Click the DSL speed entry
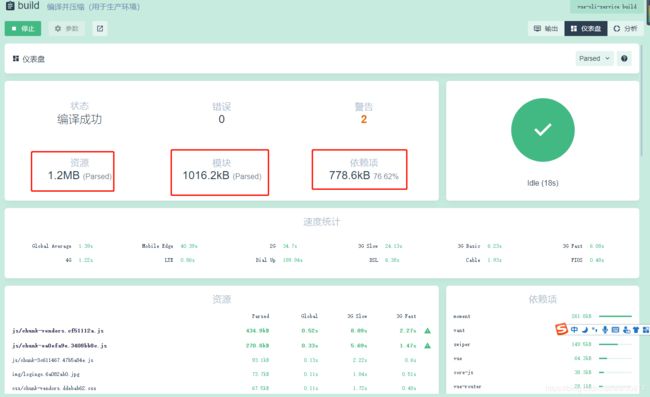 click(x=384, y=260)
